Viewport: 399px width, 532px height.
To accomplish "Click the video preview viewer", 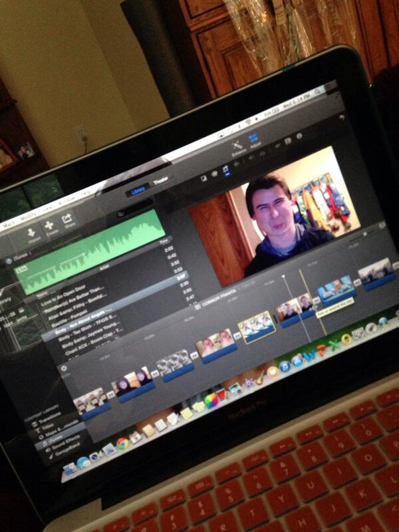I will [x=275, y=217].
